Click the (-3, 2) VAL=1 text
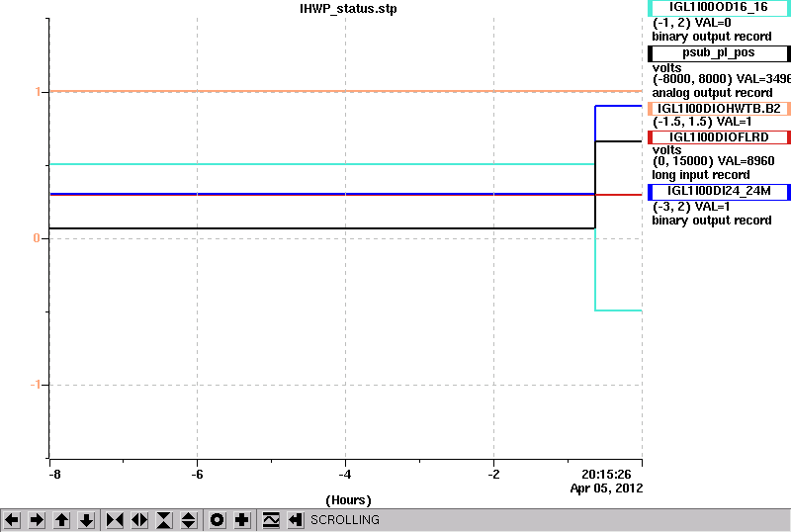This screenshot has height=532, width=791. (x=691, y=207)
